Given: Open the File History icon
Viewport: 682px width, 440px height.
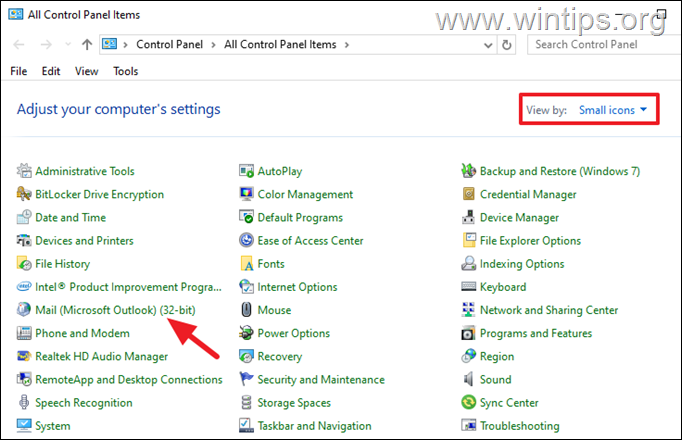Looking at the screenshot, I should coord(24,263).
